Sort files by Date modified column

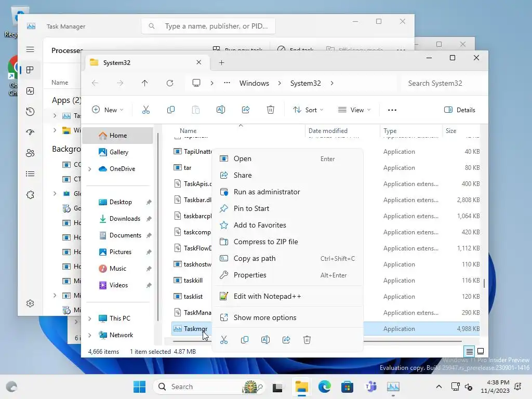342,131
